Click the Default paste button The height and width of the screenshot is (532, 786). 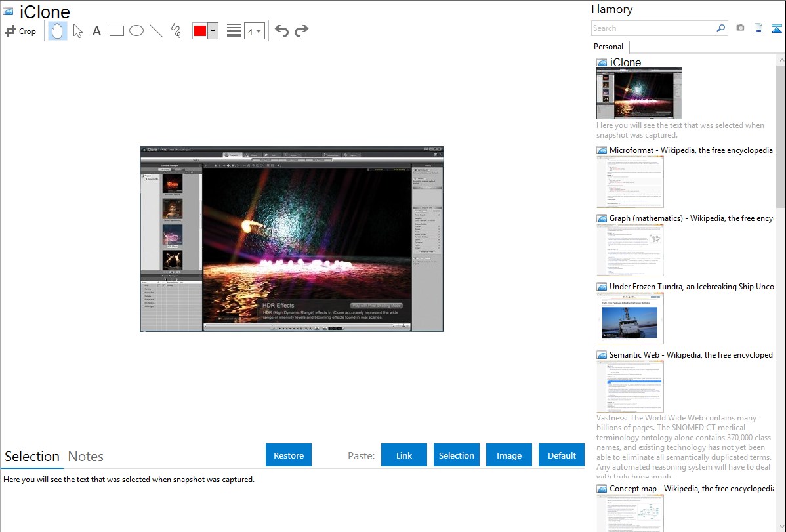click(562, 455)
